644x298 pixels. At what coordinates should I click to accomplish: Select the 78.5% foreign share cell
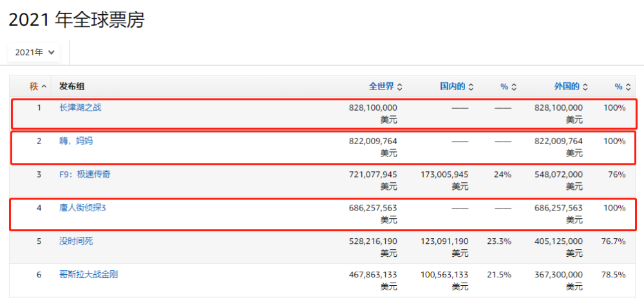point(613,274)
